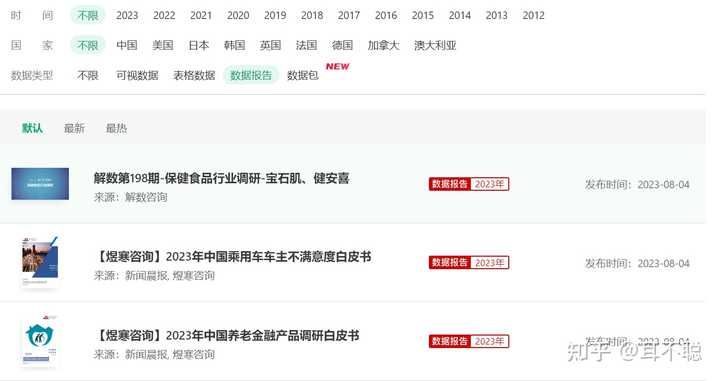720x381 pixels.
Task: Click source 新闻晨报, 煜寒咨询 under 乘用车 report
Action: coord(154,275)
